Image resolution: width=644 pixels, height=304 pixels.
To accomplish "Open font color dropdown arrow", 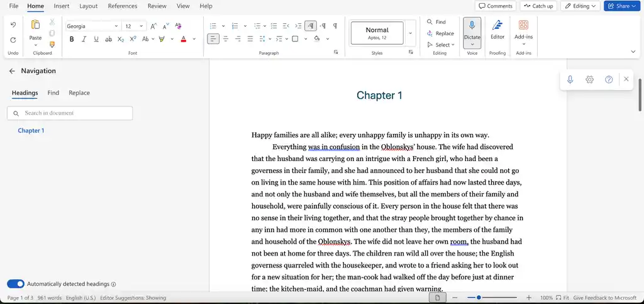I will 194,39.
